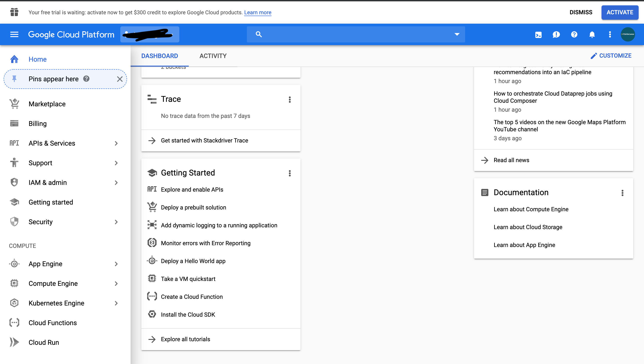Click the user account avatar
The height and width of the screenshot is (364, 644).
coord(627,34)
